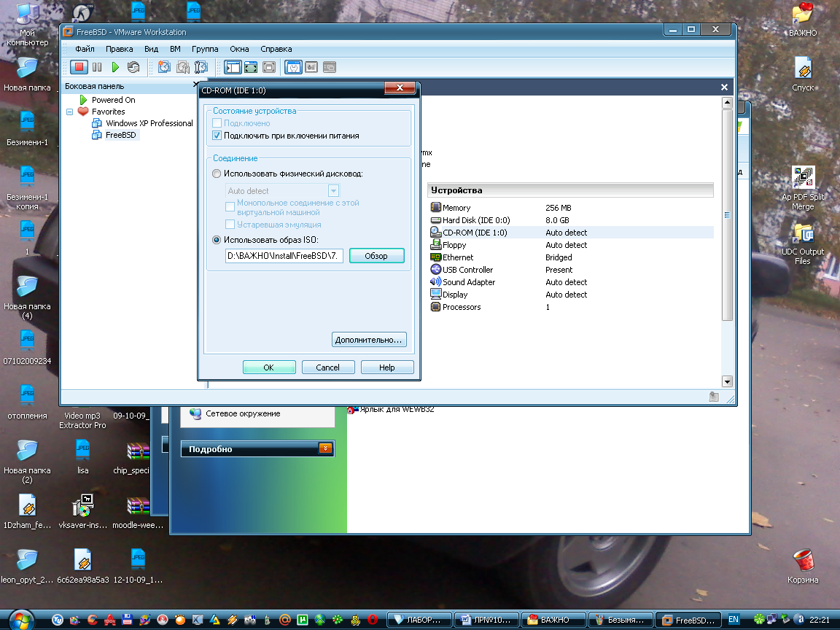This screenshot has width=840, height=630.
Task: Open the Правка menu
Action: [119, 49]
